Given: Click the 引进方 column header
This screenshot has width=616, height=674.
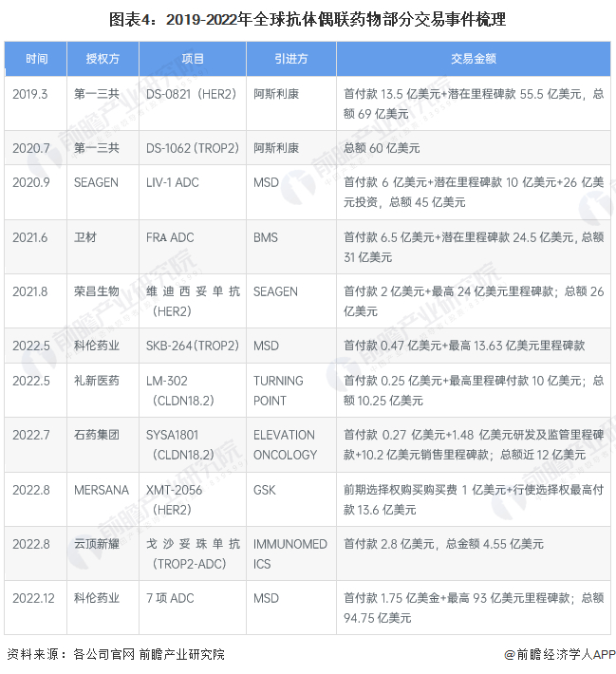Looking at the screenshot, I should click(x=291, y=59).
